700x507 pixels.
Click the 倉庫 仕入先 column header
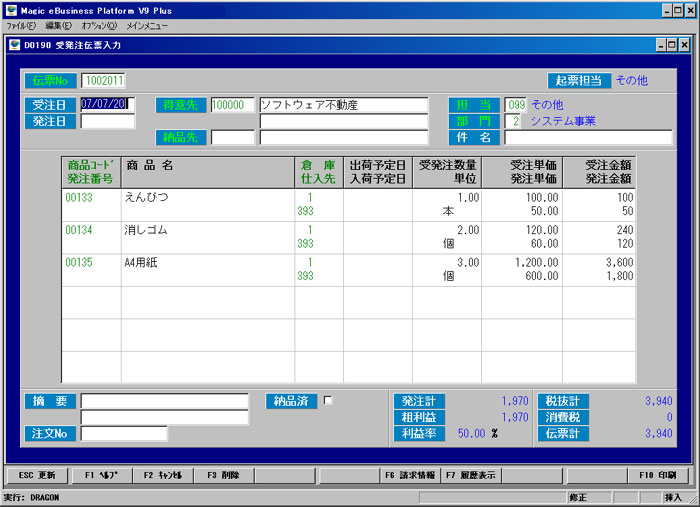point(319,172)
